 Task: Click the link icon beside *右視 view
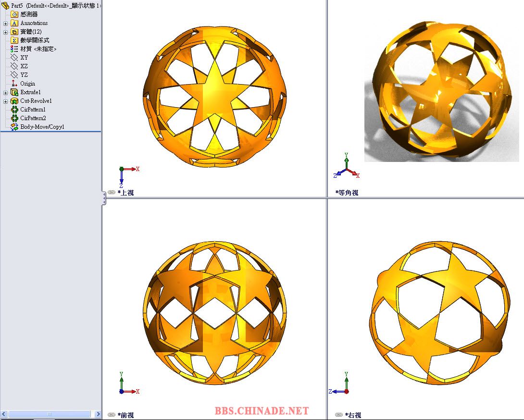[x=338, y=415]
